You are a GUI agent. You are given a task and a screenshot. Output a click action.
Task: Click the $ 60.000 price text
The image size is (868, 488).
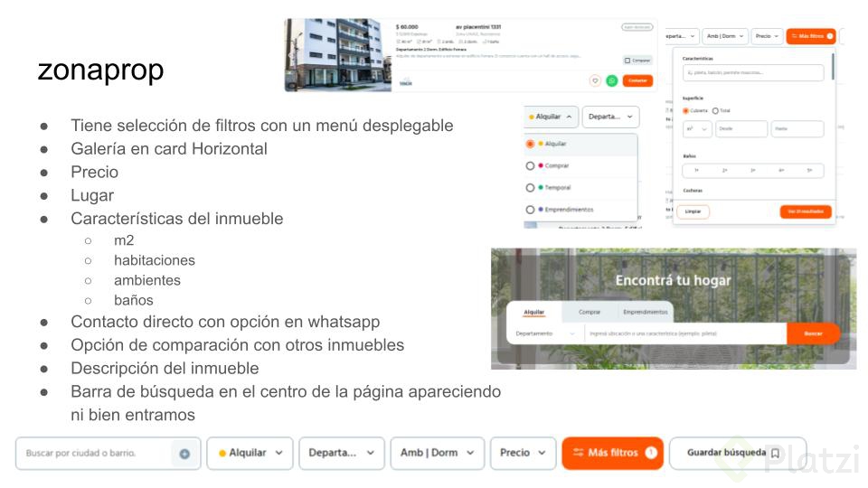pyautogui.click(x=408, y=27)
